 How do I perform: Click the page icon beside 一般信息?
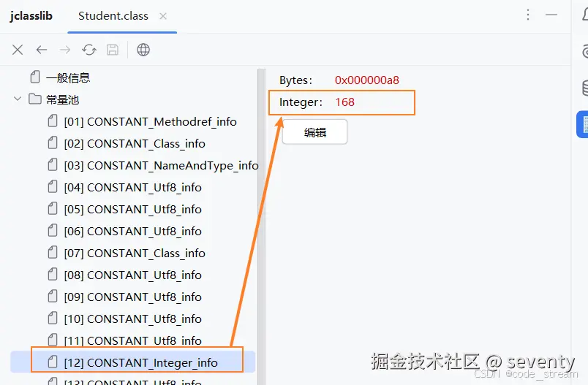pyautogui.click(x=35, y=77)
